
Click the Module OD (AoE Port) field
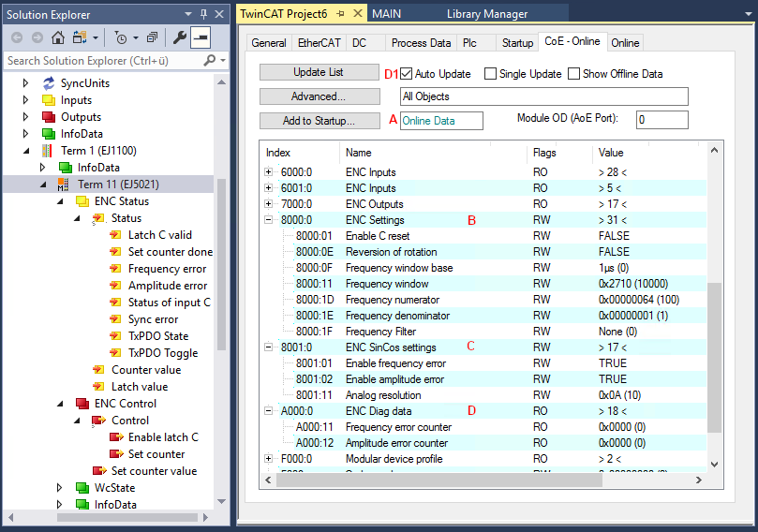661,119
